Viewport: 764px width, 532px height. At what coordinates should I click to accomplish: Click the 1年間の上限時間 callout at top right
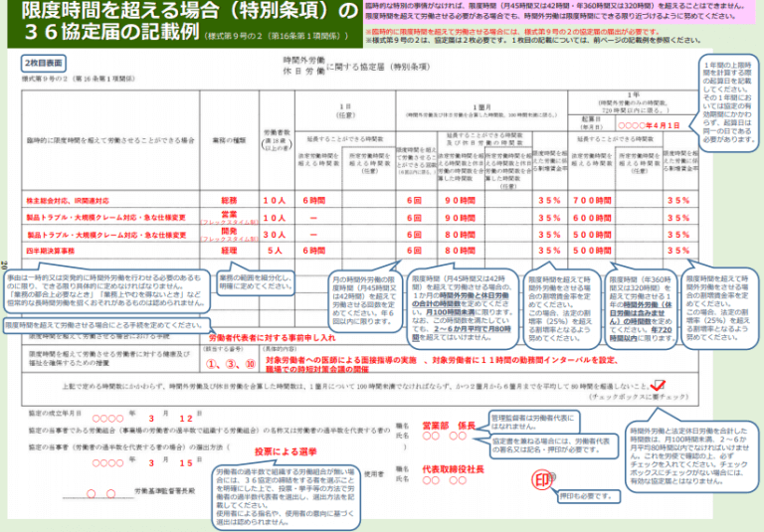click(x=727, y=101)
